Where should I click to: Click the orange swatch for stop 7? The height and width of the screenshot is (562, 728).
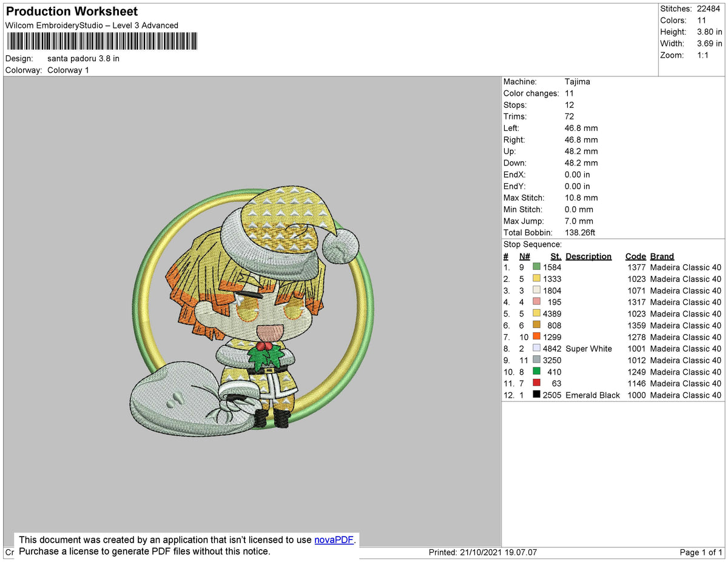click(x=537, y=336)
